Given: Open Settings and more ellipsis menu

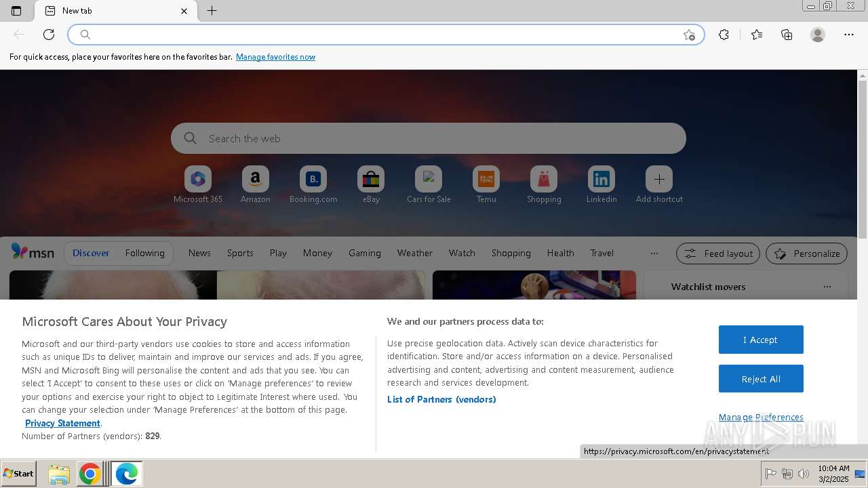Looking at the screenshot, I should click(x=849, y=35).
